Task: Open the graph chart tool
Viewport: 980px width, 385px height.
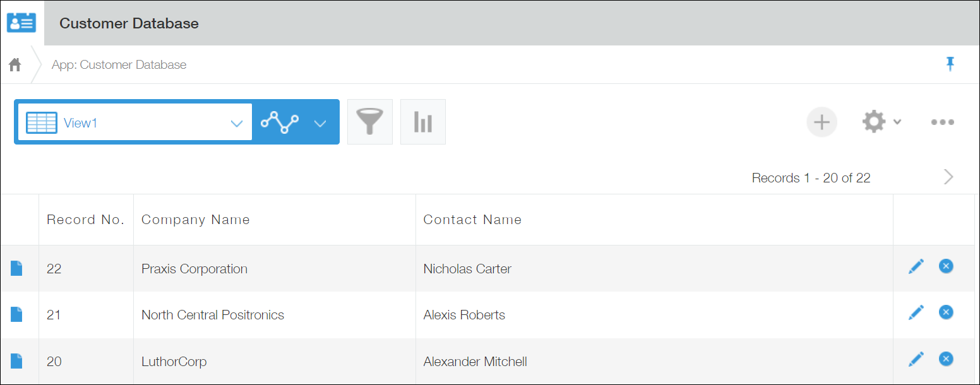Action: coord(280,122)
